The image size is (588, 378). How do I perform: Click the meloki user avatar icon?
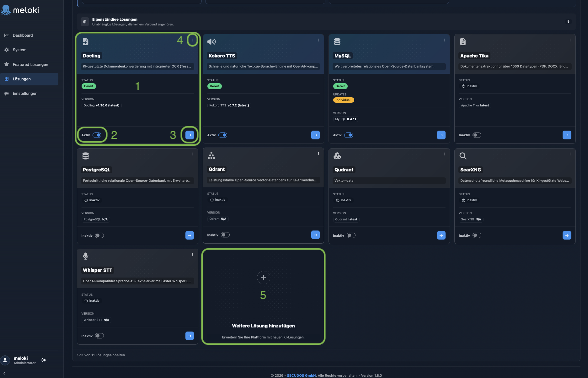pyautogui.click(x=5, y=360)
